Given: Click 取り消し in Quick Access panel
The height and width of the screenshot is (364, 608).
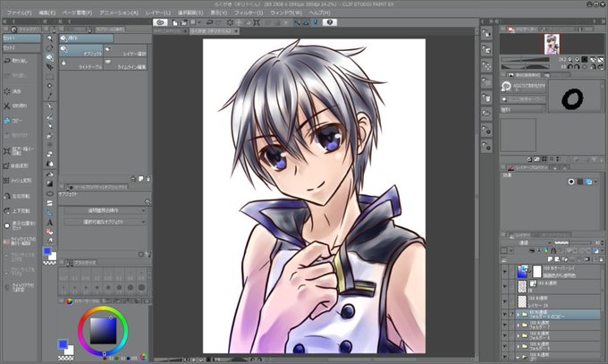Looking at the screenshot, I should tap(16, 61).
